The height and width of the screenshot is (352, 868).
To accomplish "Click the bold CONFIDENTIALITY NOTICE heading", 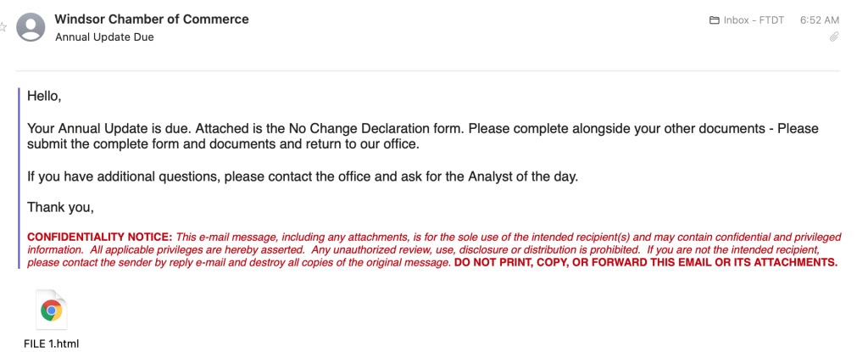I will 100,237.
